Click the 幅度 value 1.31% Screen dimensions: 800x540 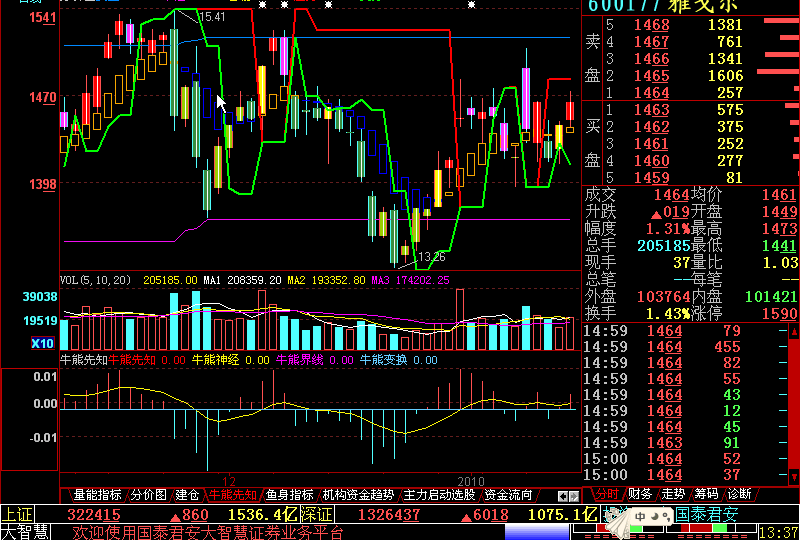coord(668,228)
